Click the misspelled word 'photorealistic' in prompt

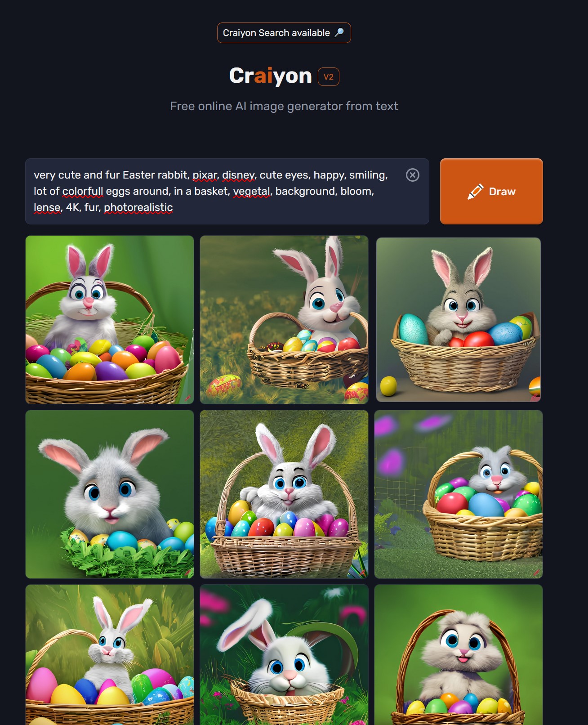138,207
